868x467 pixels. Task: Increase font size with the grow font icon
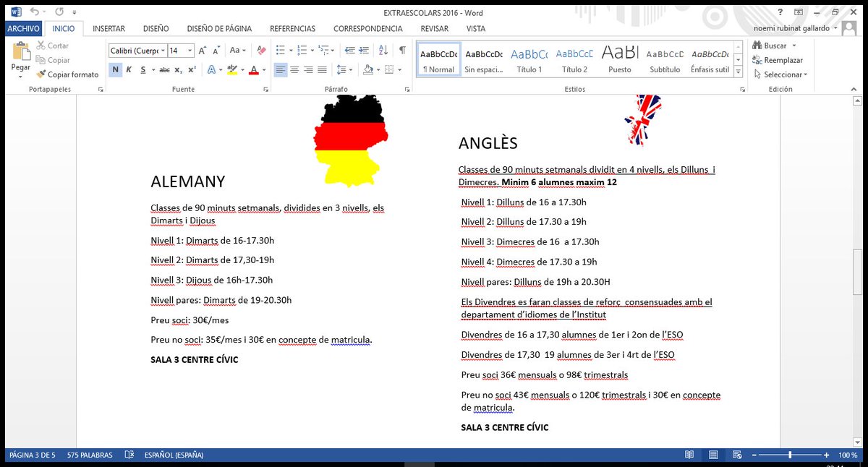tap(203, 51)
